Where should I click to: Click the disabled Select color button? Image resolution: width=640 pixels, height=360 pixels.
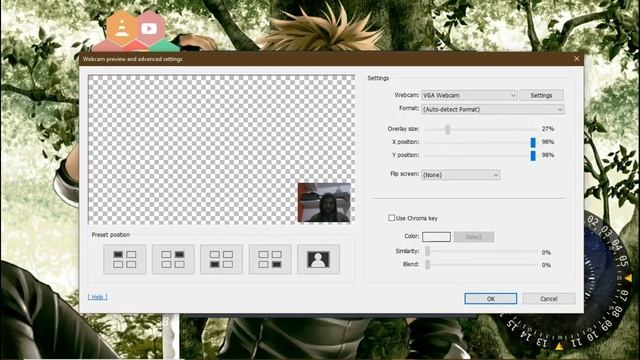tap(474, 237)
